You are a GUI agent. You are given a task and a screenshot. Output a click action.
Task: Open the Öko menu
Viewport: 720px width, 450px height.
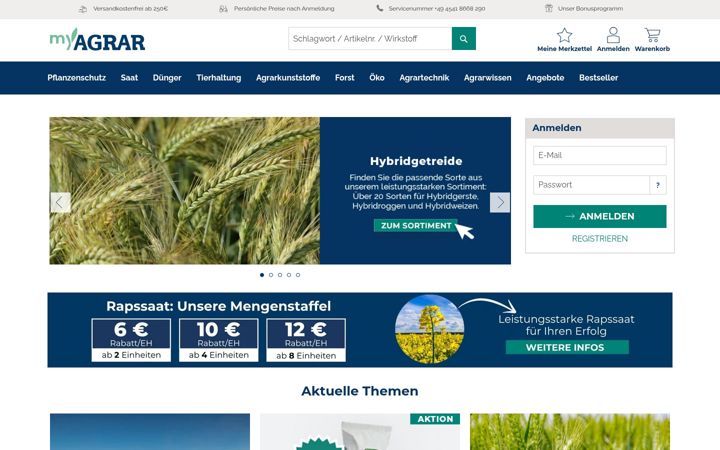pos(377,78)
